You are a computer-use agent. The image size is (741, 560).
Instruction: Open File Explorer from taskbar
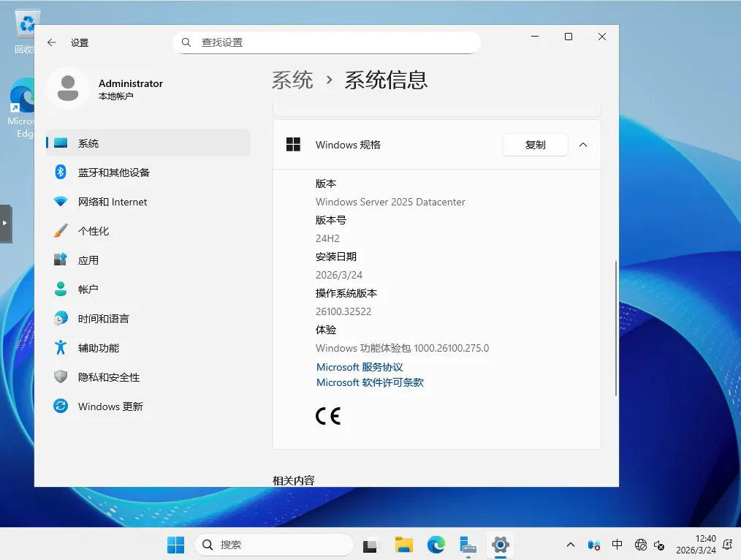pos(404,545)
